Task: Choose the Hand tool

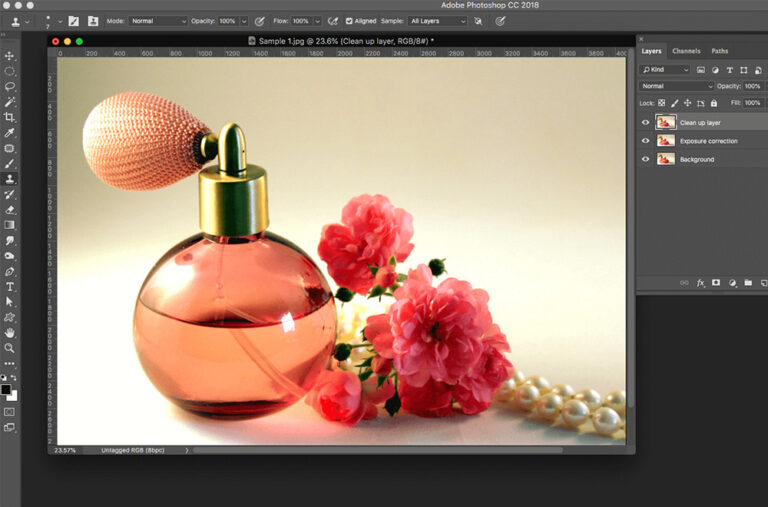Action: (10, 333)
